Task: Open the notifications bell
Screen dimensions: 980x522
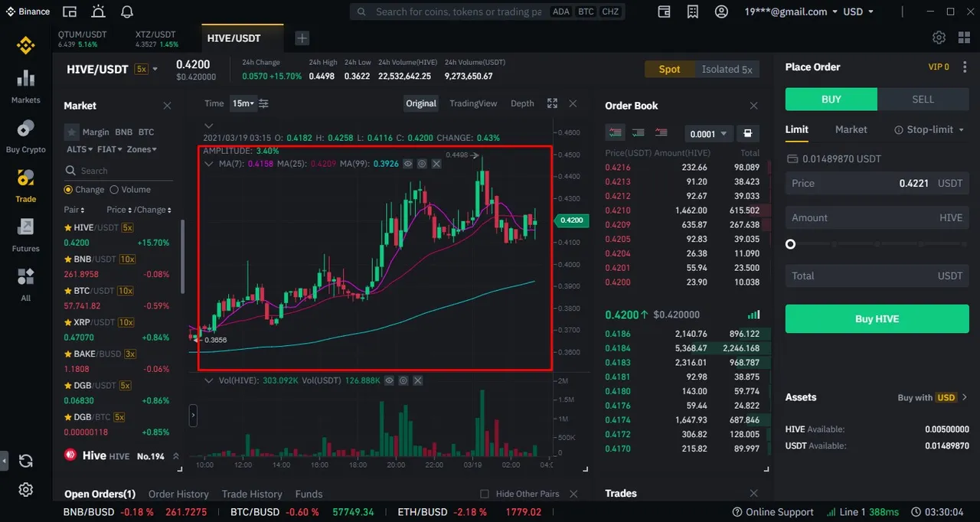Action: point(127,11)
